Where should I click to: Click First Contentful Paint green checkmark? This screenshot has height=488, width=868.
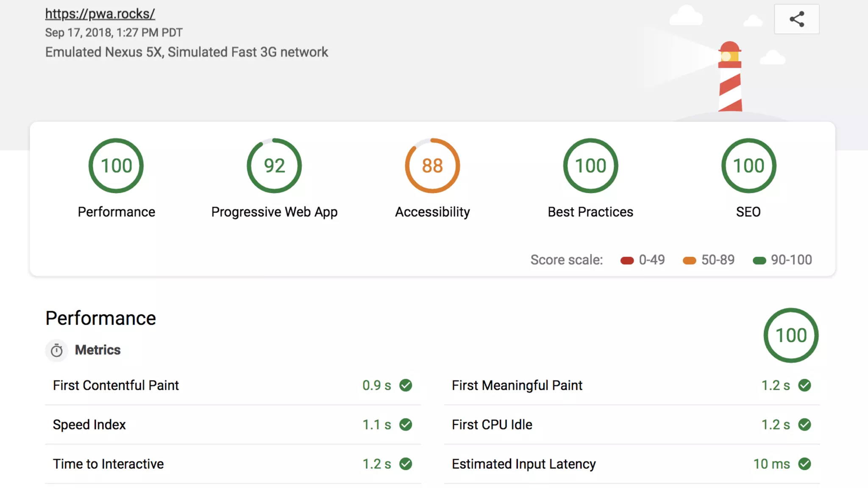click(x=406, y=385)
